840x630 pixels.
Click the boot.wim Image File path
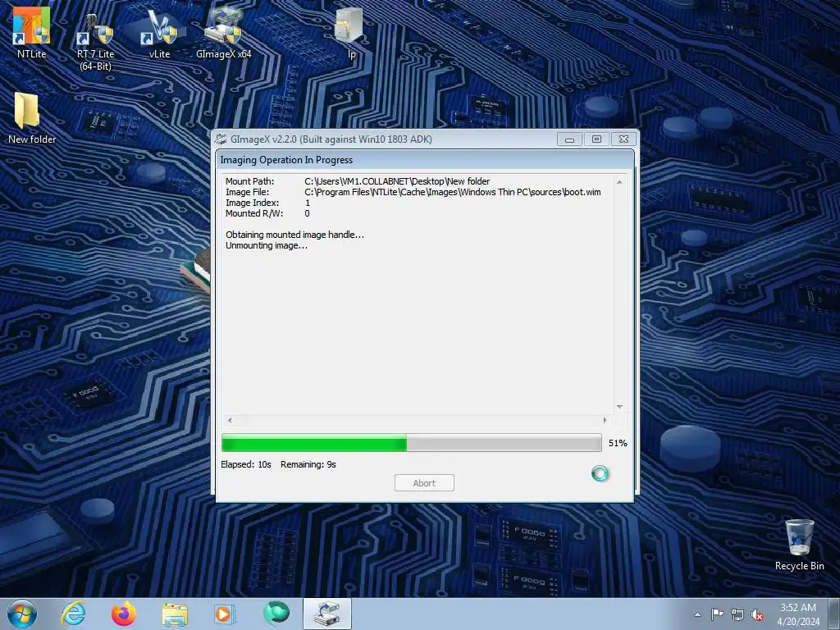[x=453, y=192]
